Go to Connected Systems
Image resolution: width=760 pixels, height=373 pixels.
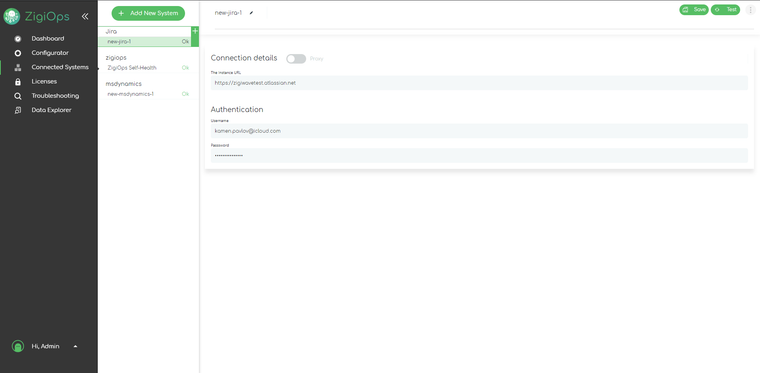[60, 67]
